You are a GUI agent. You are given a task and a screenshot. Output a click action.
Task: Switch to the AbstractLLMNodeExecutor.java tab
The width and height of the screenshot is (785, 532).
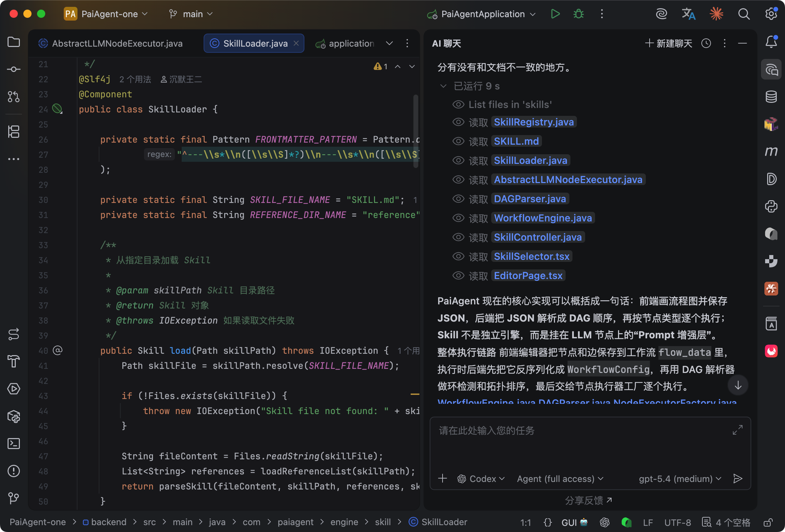tap(117, 44)
